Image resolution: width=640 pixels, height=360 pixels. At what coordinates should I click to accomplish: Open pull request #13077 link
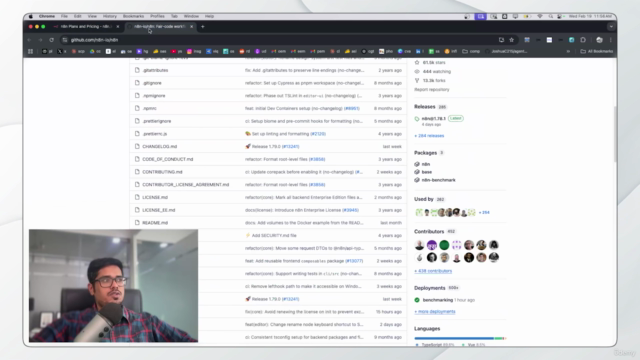point(354,261)
